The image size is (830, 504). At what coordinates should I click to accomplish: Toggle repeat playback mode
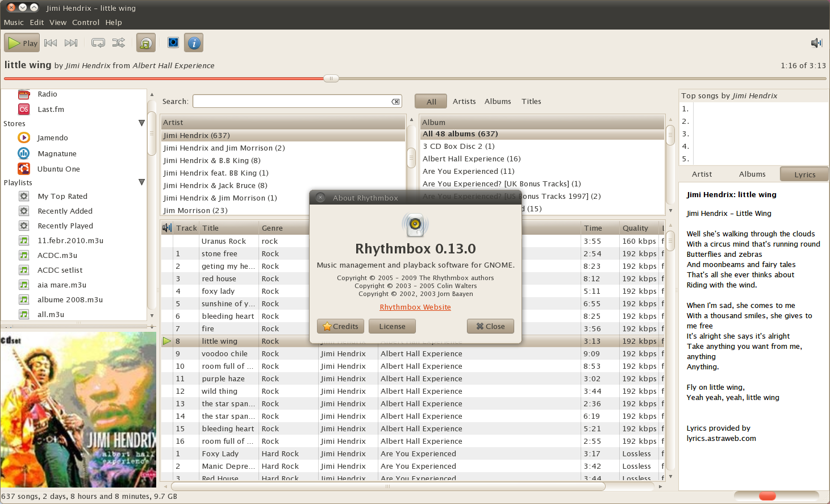tap(98, 43)
